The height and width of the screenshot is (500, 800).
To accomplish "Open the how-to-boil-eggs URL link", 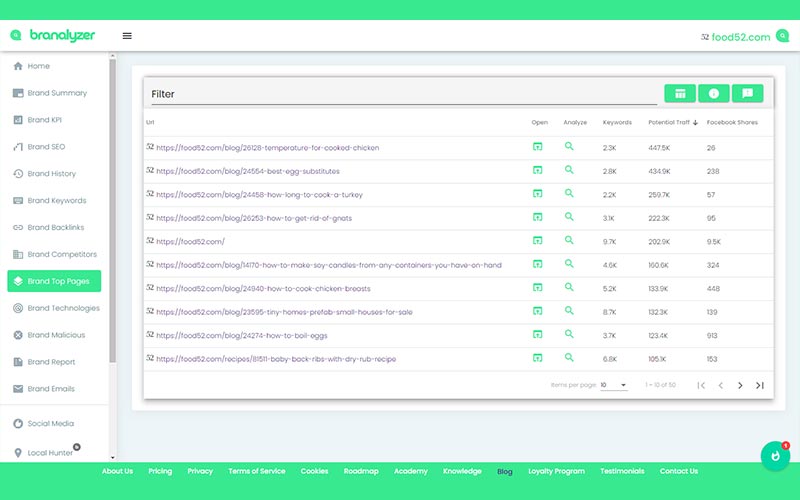I will point(242,335).
